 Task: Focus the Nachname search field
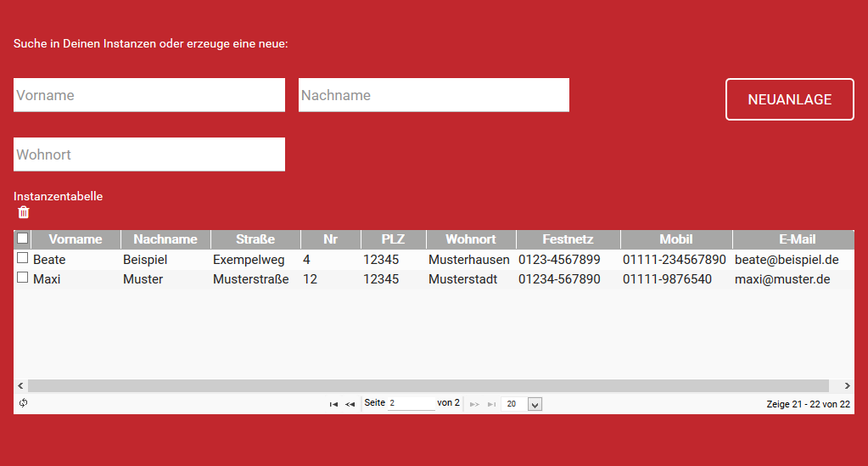[434, 95]
